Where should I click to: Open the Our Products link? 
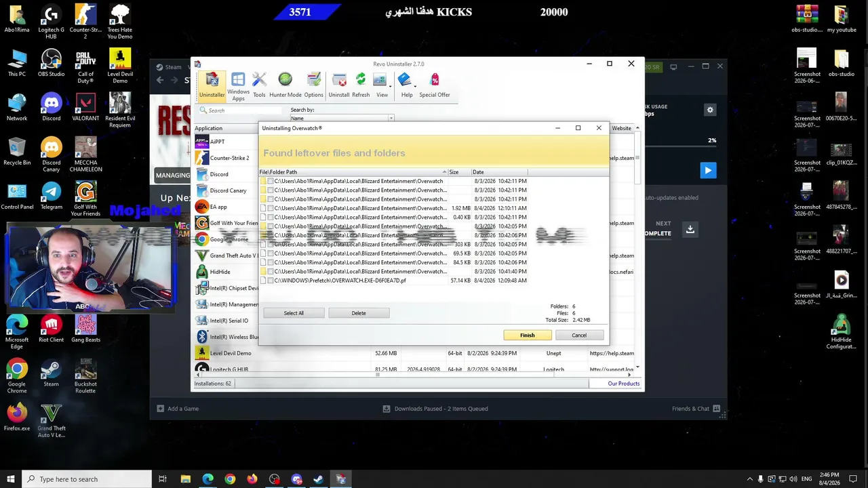point(624,384)
